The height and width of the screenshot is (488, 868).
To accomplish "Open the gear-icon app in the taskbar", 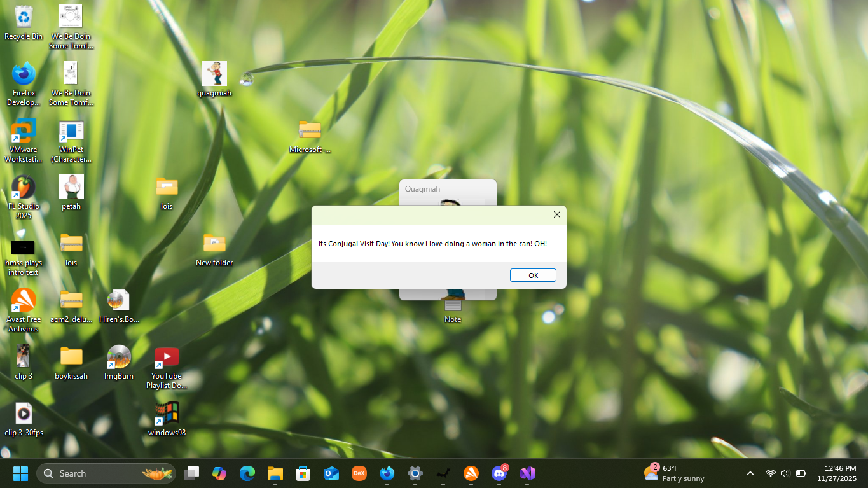I will coord(415,473).
